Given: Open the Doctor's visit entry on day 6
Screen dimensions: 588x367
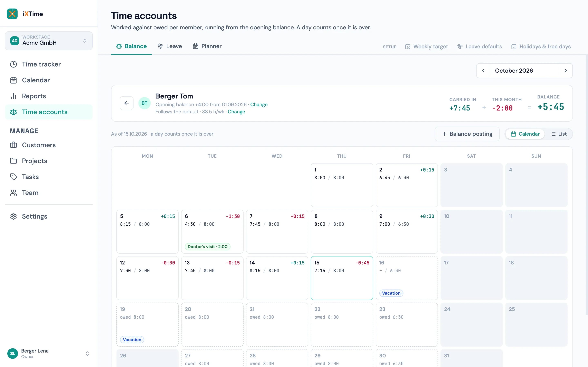Looking at the screenshot, I should 207,247.
